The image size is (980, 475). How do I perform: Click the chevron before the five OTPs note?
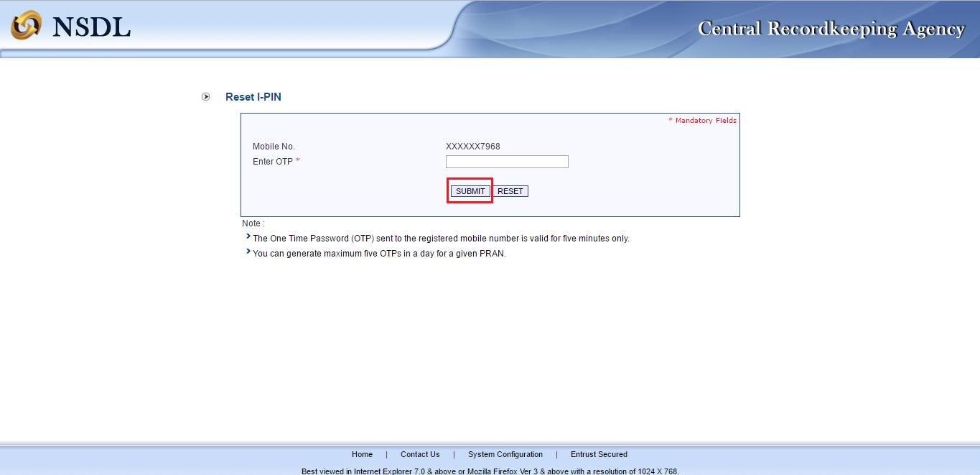[248, 251]
